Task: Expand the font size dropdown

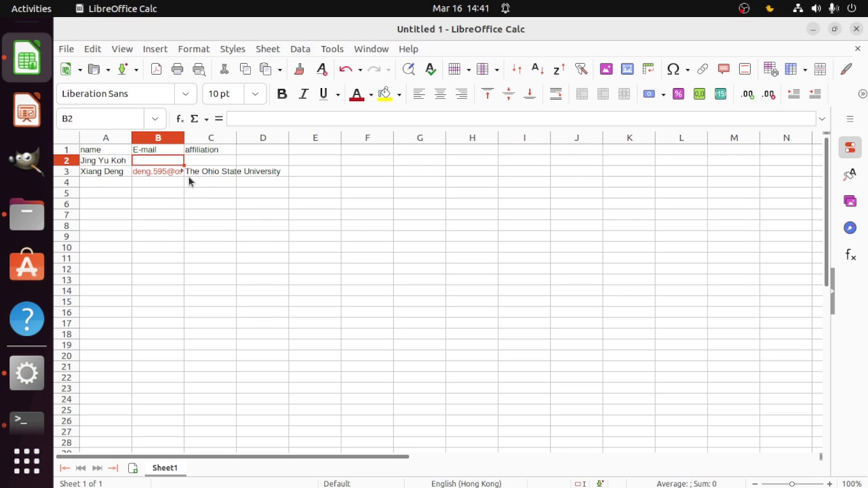Action: (x=255, y=94)
